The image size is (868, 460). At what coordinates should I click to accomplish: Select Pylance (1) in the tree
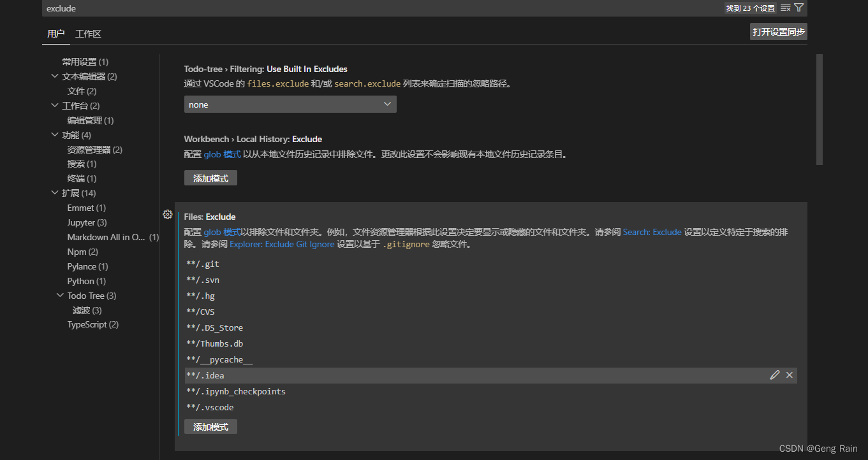(88, 266)
